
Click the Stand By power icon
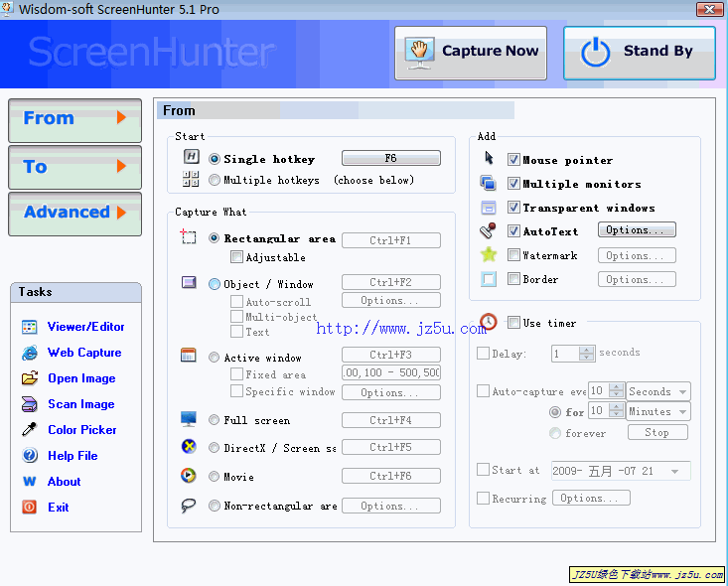tap(595, 52)
